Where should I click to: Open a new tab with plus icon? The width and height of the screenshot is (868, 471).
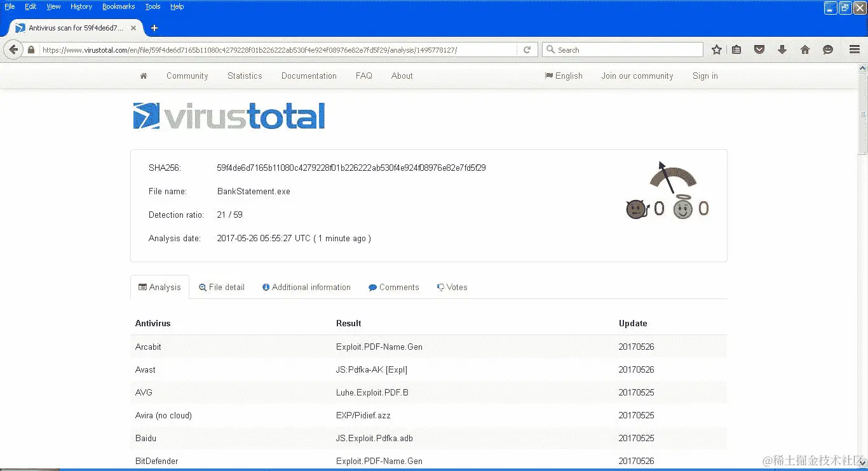154,28
